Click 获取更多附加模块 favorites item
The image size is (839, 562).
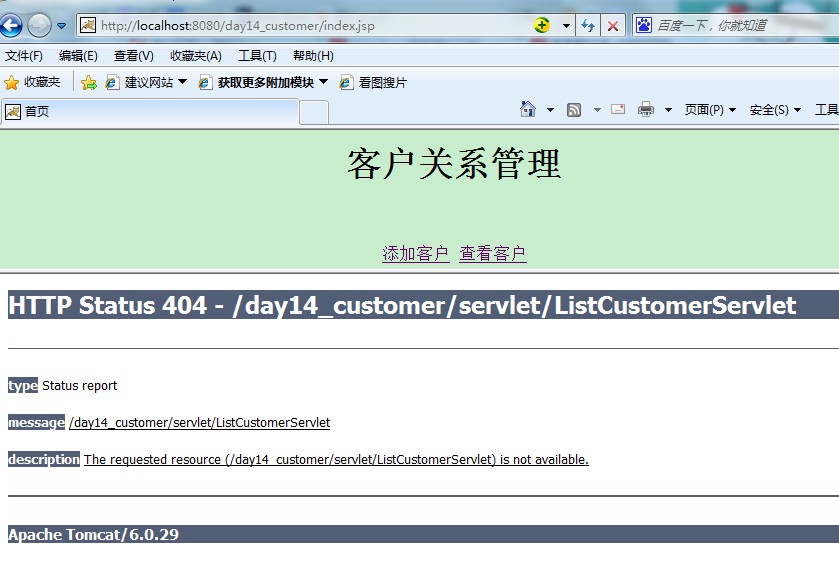pyautogui.click(x=256, y=82)
